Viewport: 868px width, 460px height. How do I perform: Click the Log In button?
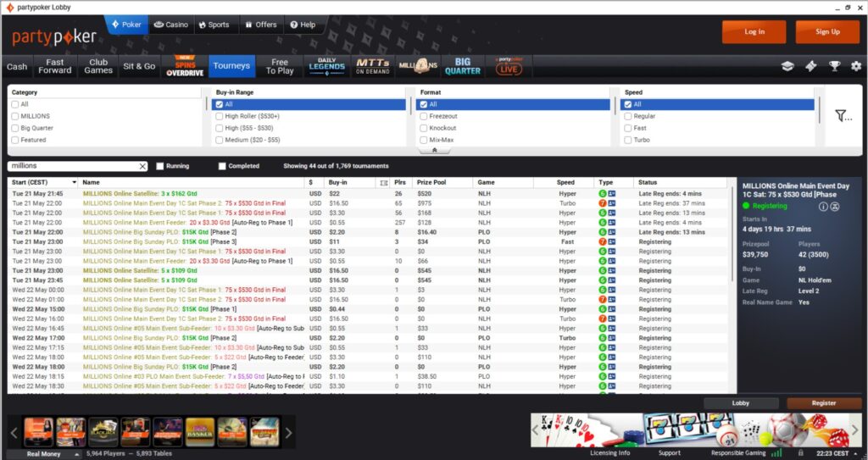point(754,31)
